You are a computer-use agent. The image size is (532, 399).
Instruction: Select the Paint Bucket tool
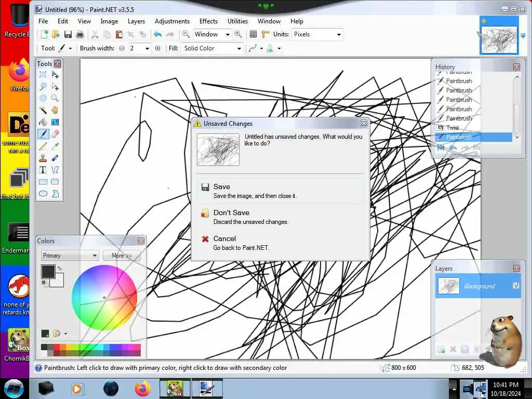point(43,122)
